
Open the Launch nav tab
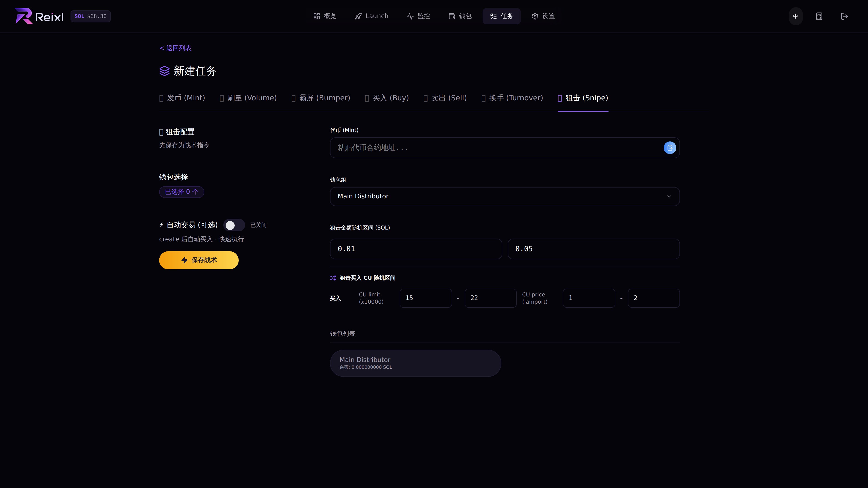[x=371, y=16]
